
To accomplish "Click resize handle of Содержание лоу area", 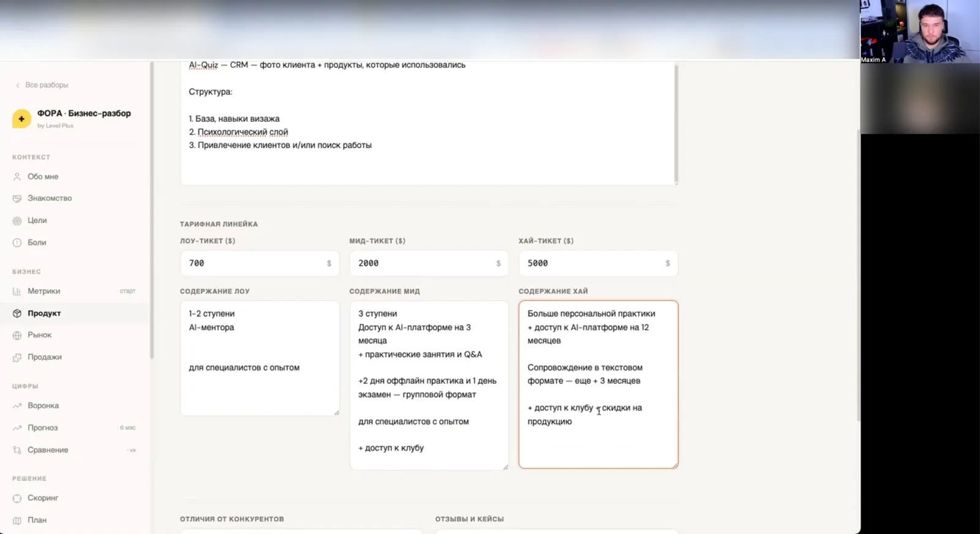I will (336, 413).
